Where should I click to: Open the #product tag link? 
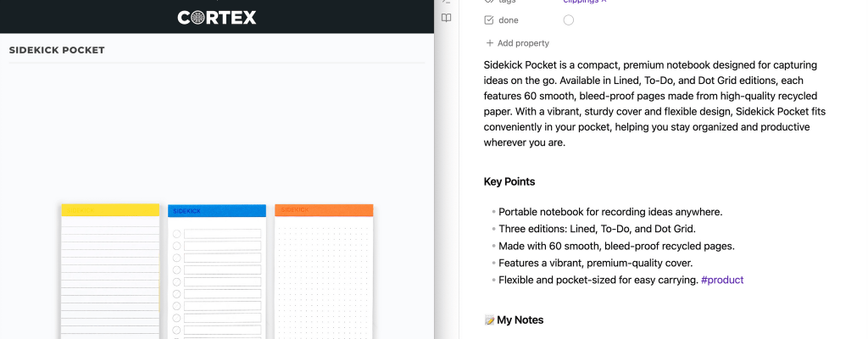(722, 280)
